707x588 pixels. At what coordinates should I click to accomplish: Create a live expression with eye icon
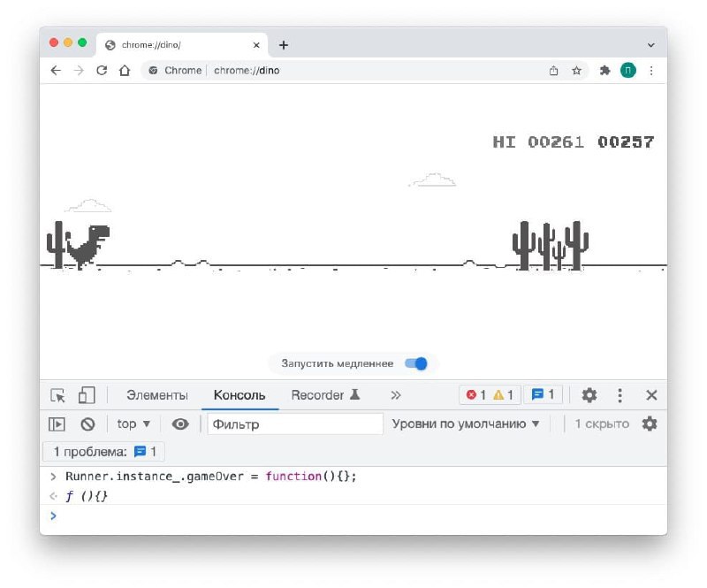point(180,424)
